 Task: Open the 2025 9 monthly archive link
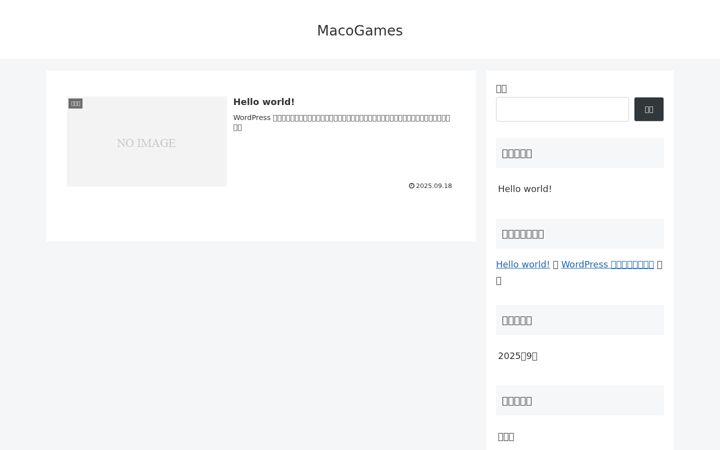(x=518, y=356)
